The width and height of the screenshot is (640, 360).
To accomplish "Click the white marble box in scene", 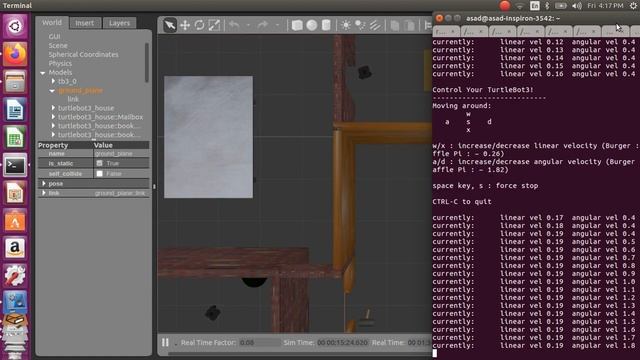I will 208,137.
